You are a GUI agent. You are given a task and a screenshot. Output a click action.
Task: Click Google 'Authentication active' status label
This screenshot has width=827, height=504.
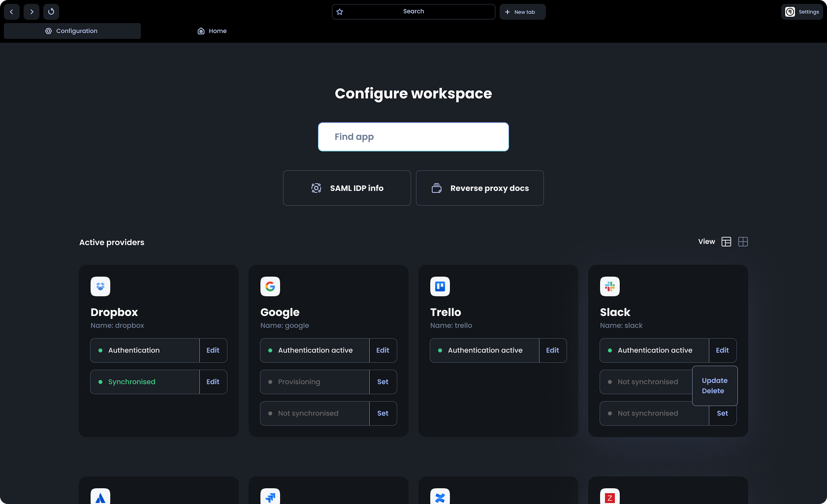coord(316,350)
